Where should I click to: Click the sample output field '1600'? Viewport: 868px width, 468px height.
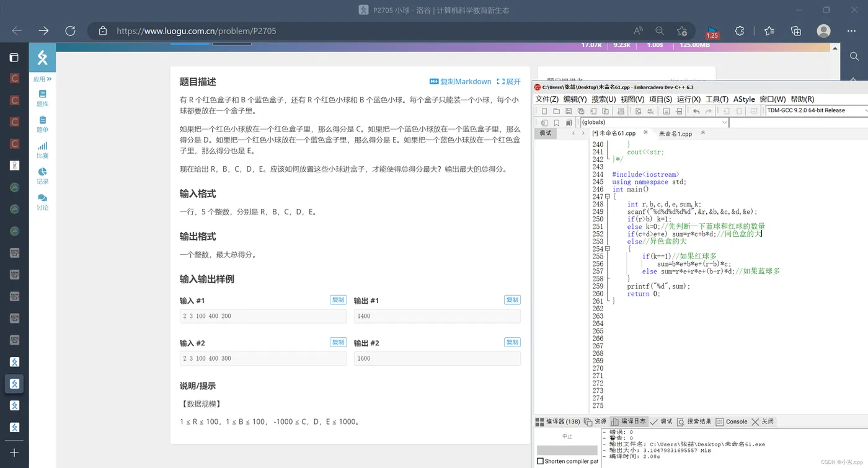click(x=437, y=358)
